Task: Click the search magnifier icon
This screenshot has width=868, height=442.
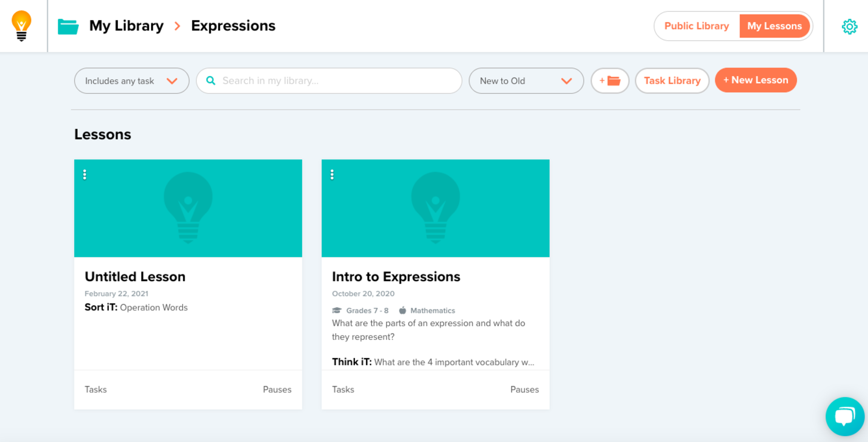Action: pyautogui.click(x=211, y=81)
